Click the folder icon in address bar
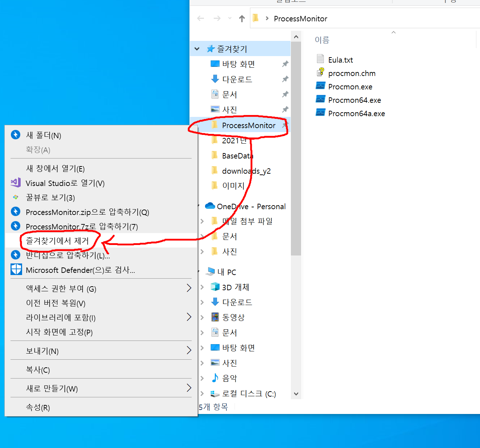Viewport: 480px width, 448px height. tap(256, 18)
